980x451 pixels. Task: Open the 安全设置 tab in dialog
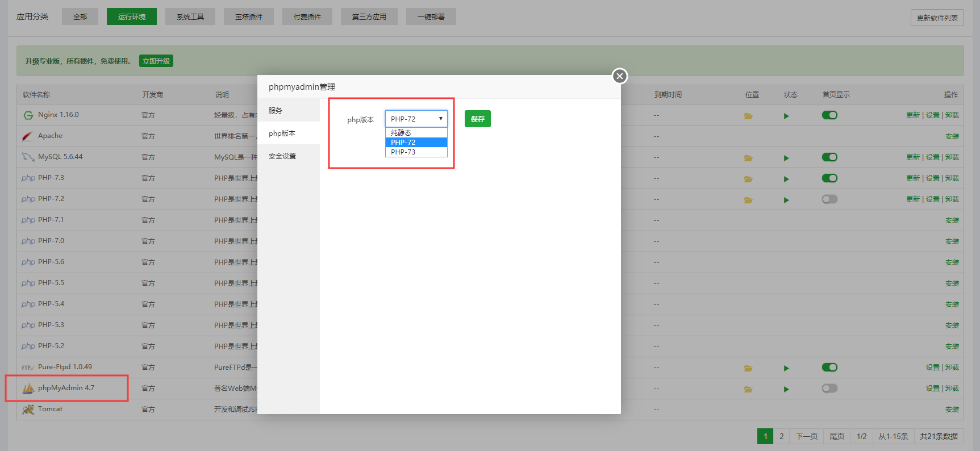pos(289,156)
